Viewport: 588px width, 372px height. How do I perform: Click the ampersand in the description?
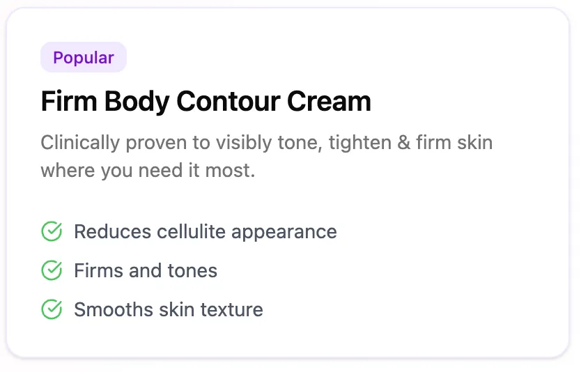pos(404,143)
